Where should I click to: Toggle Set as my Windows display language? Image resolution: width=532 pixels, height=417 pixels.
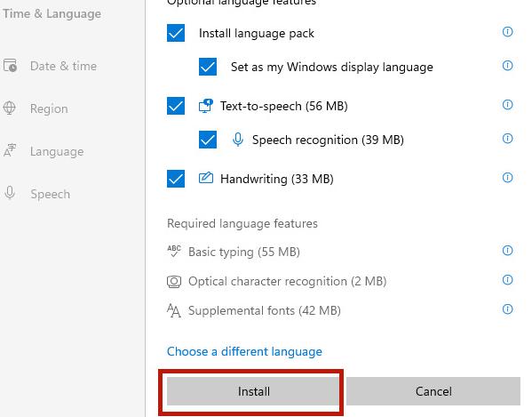click(x=208, y=67)
